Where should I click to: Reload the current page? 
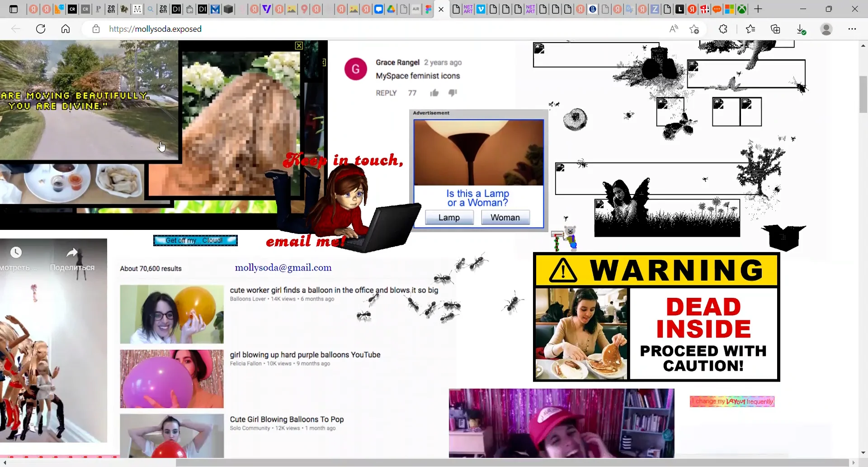point(41,29)
